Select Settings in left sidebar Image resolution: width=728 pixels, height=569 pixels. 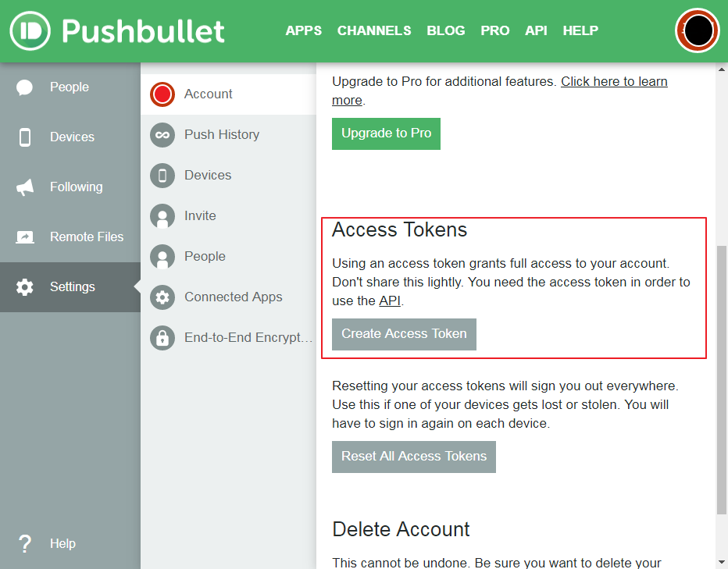(x=70, y=286)
